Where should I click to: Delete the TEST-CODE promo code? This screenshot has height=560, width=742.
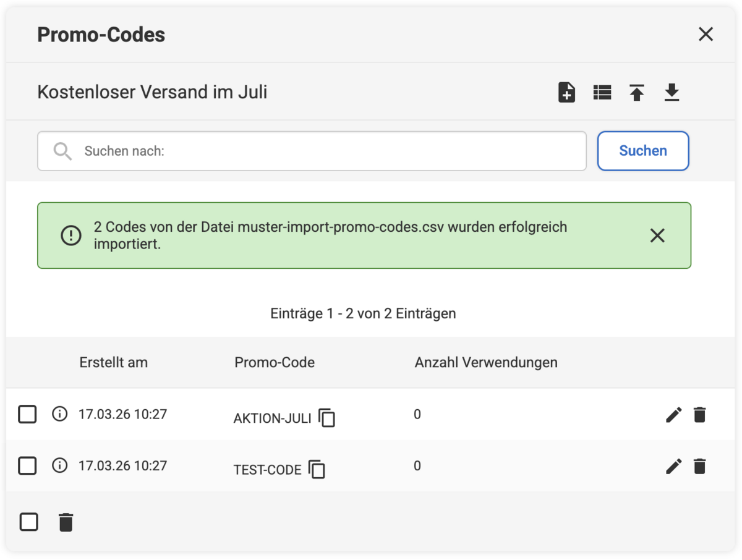click(699, 466)
